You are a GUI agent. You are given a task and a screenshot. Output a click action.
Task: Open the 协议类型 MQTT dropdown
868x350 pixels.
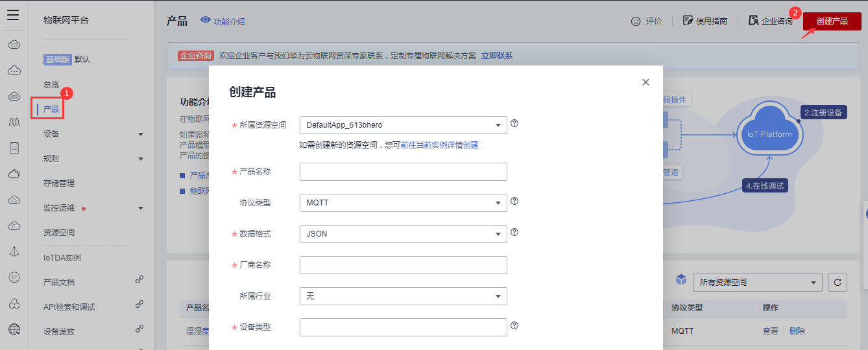(x=403, y=203)
